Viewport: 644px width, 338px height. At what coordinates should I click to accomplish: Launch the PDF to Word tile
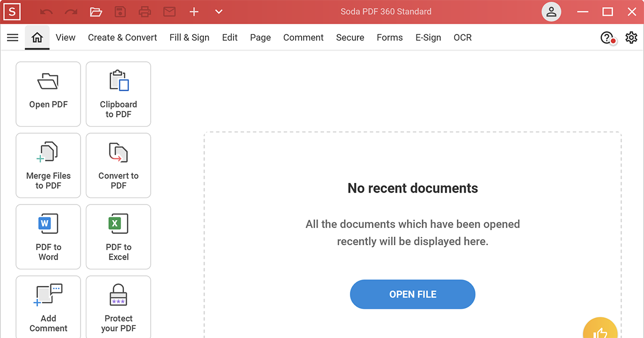coord(48,237)
